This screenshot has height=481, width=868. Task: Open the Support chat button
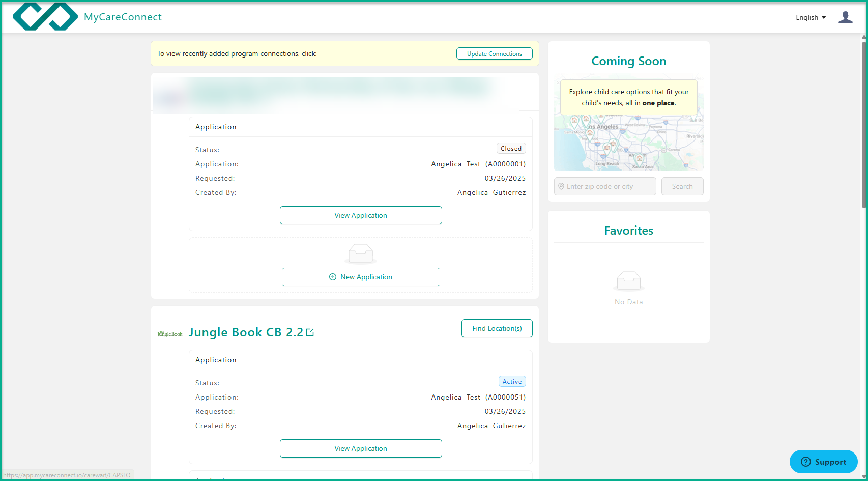pos(823,462)
